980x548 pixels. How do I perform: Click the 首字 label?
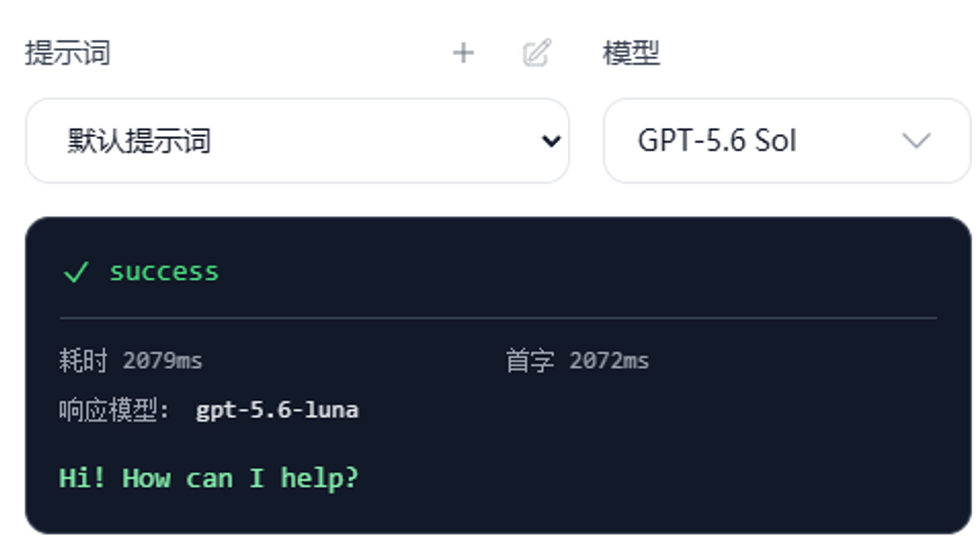tap(530, 360)
